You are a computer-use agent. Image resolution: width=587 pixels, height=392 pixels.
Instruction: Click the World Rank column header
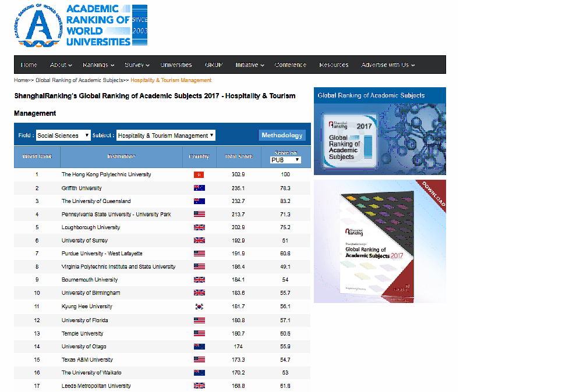[37, 156]
